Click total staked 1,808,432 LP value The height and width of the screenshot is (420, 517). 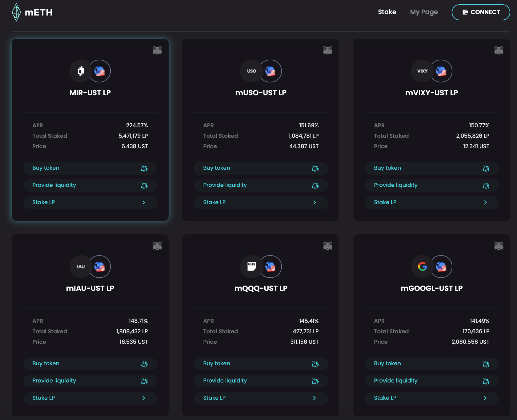click(132, 331)
